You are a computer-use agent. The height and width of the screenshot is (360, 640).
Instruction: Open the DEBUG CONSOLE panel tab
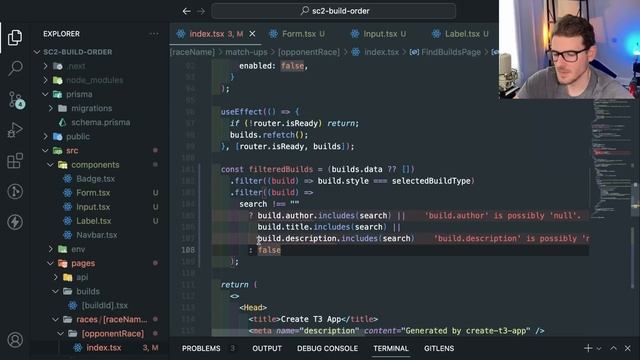327,348
